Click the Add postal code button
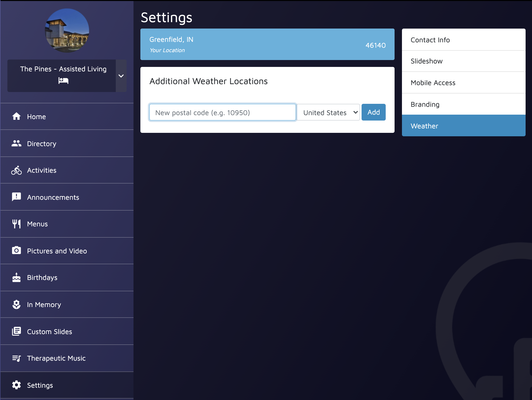This screenshot has height=400, width=532. [373, 112]
